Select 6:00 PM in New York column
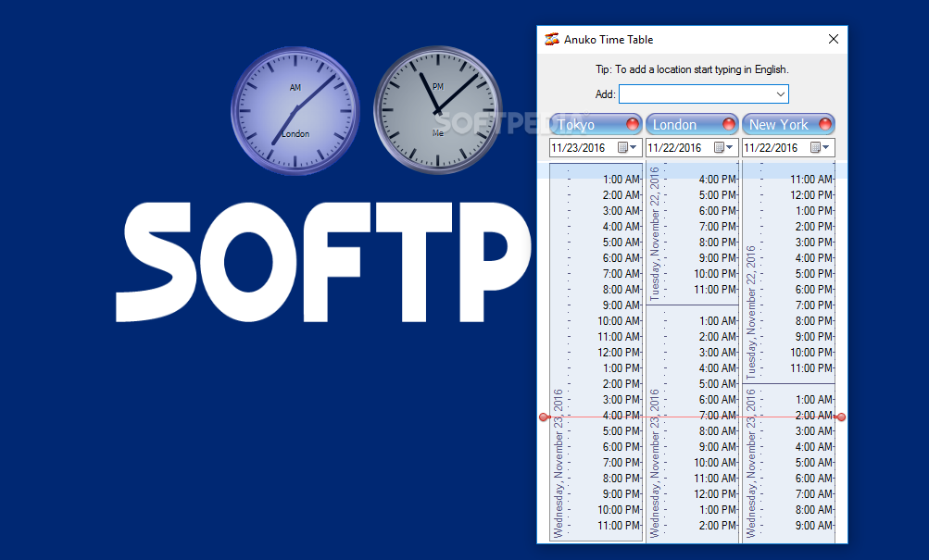Image resolution: width=929 pixels, height=560 pixels. pos(814,290)
